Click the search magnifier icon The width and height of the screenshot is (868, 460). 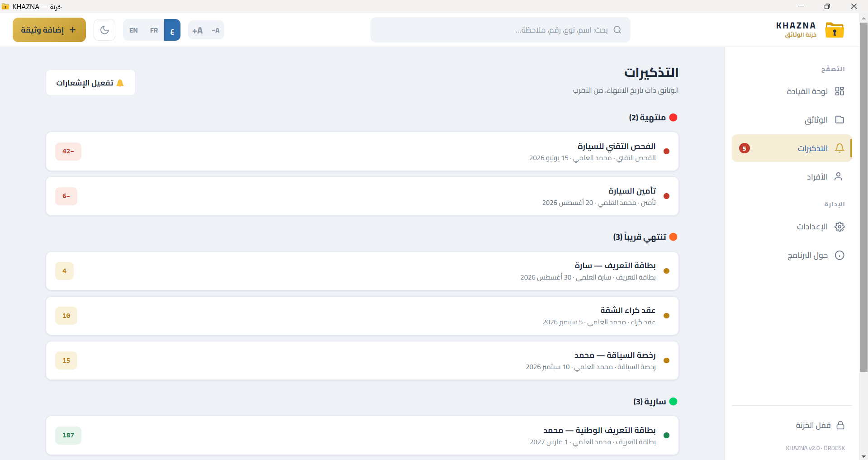(617, 30)
